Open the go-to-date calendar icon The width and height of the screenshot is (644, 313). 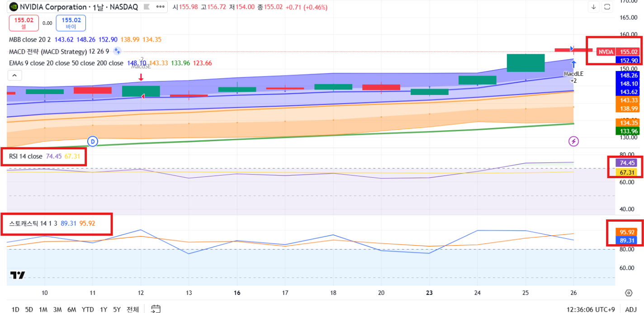click(x=156, y=309)
